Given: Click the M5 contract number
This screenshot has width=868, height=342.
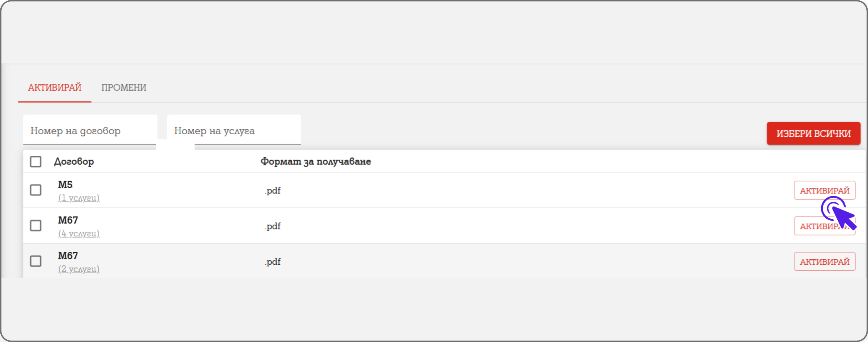Looking at the screenshot, I should [65, 185].
